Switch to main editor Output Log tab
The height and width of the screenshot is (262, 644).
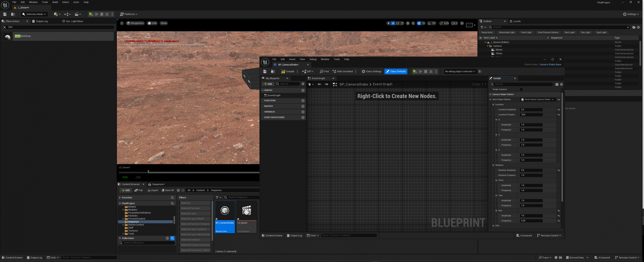40,21
